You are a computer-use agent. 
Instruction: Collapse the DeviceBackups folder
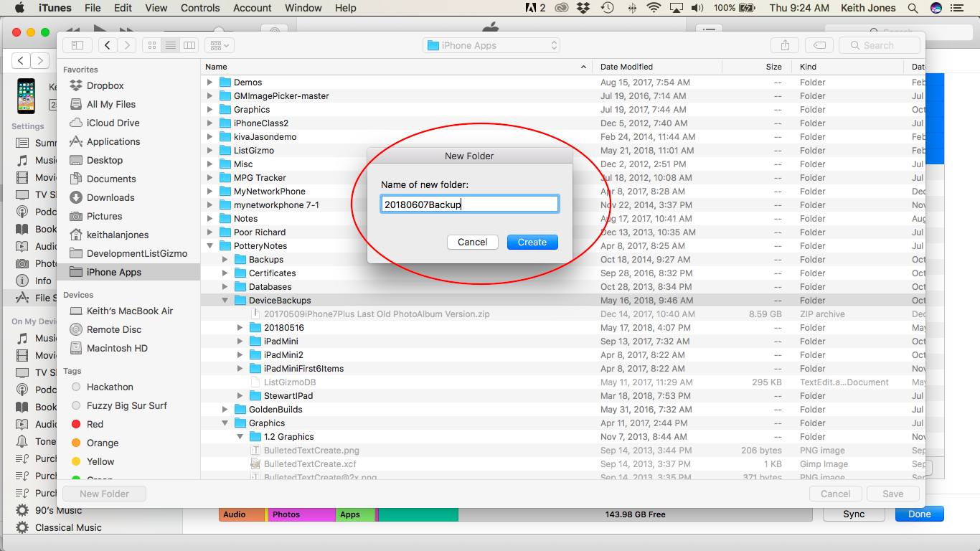tap(225, 301)
